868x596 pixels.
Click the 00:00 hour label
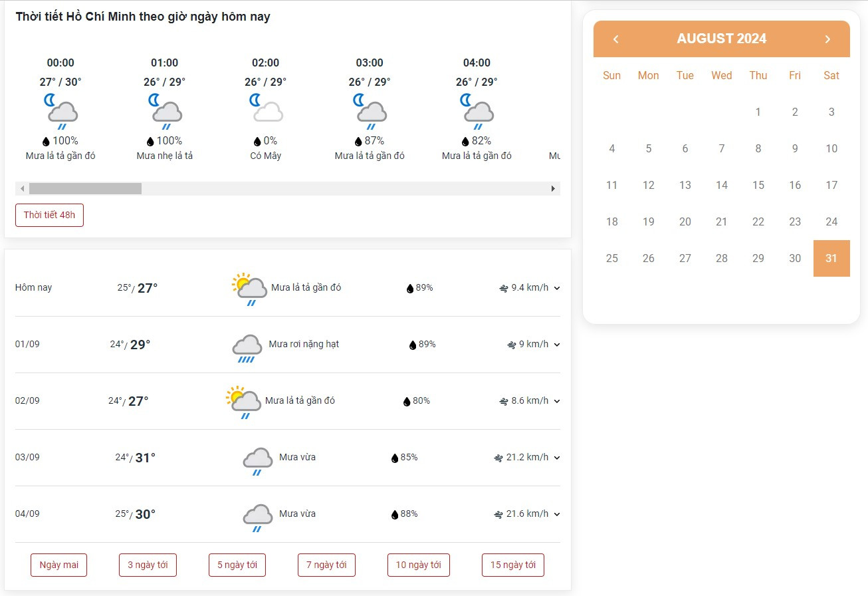60,63
